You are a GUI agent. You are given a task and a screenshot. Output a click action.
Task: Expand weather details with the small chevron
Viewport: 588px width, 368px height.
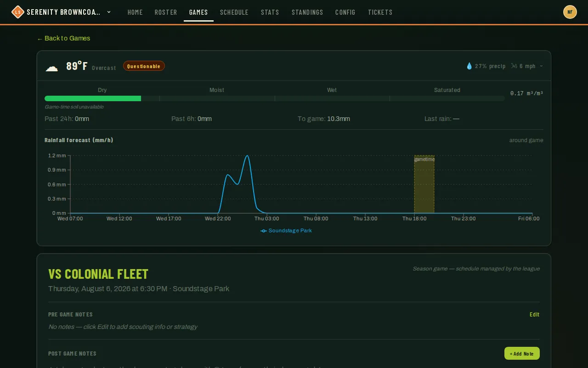(541, 66)
